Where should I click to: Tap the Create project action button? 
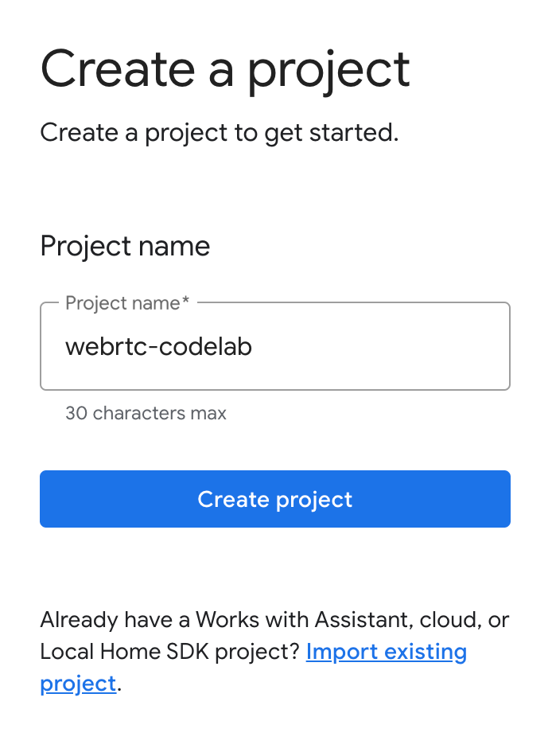[x=274, y=499]
